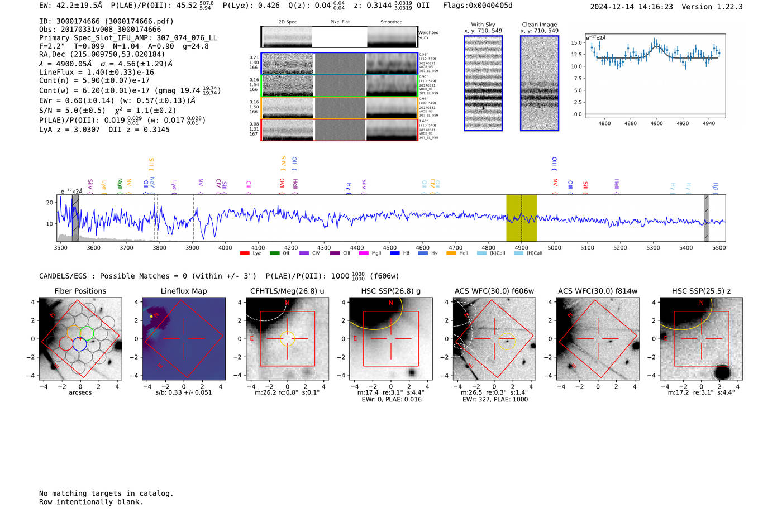This screenshot has height=532, width=782.
Task: Open the ACS WFC(30.0) f606w image
Action: tap(494, 339)
